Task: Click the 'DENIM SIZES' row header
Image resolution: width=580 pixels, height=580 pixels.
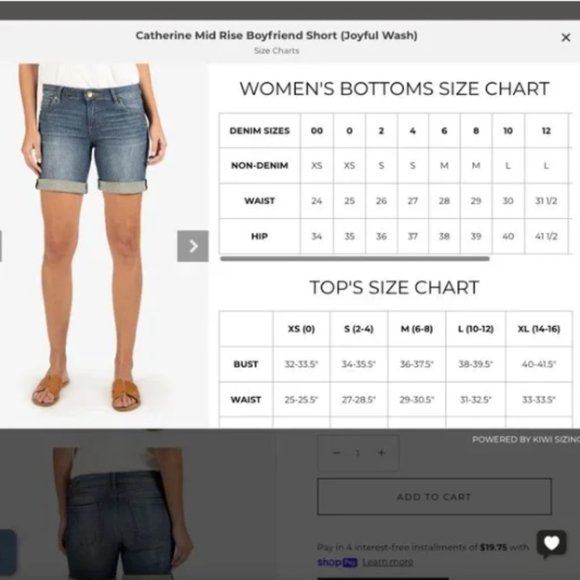Action: coord(260,131)
